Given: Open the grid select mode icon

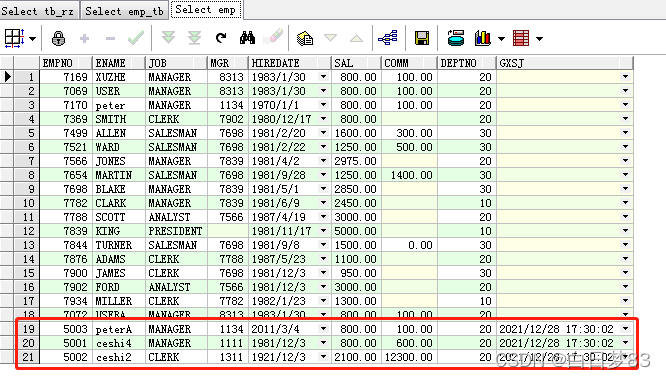Looking at the screenshot, I should (14, 38).
